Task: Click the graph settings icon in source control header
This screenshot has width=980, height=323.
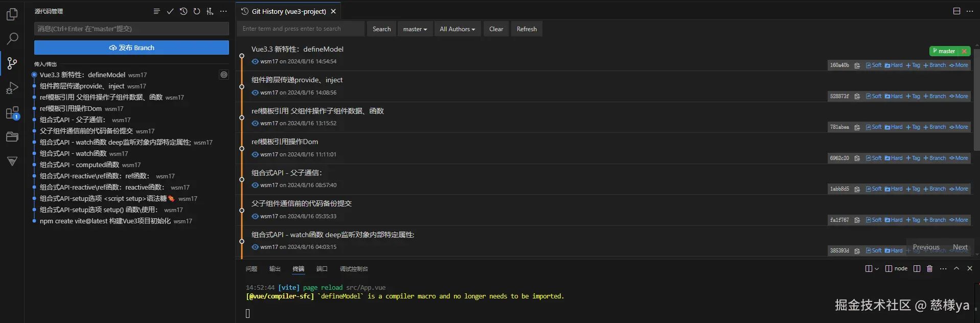Action: pos(210,11)
